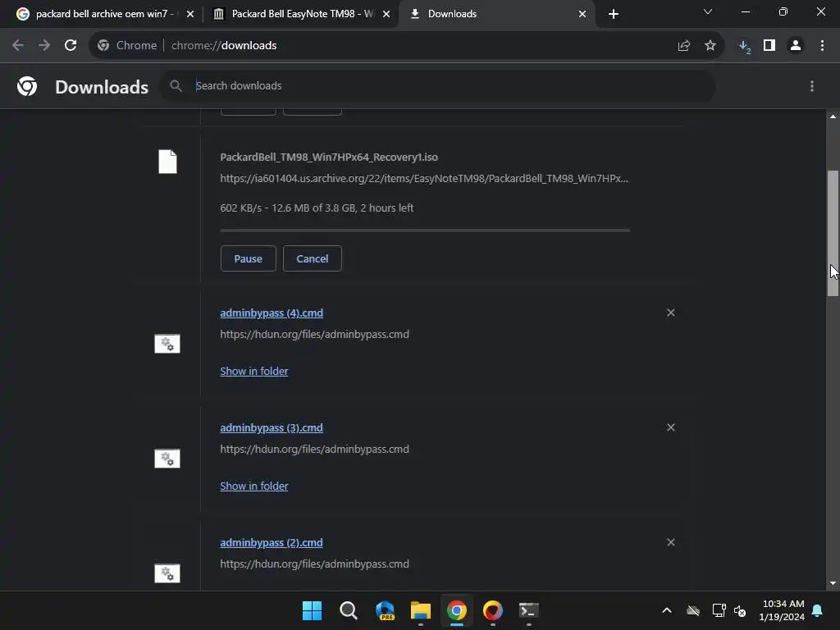The image size is (840, 630).
Task: Click the Chrome site info chip in address bar
Action: click(127, 46)
